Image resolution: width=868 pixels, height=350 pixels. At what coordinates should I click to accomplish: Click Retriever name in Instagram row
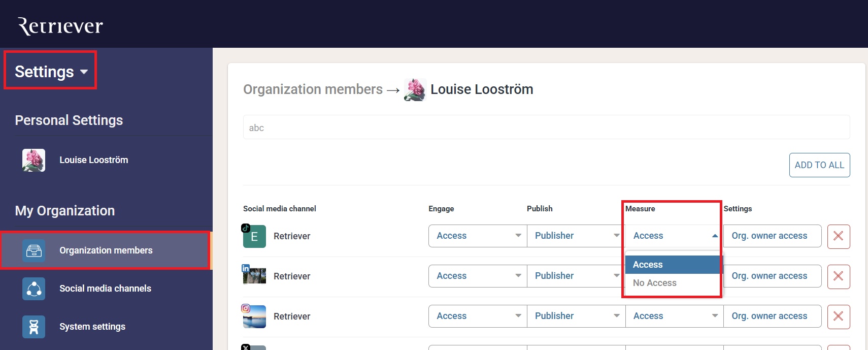[292, 316]
